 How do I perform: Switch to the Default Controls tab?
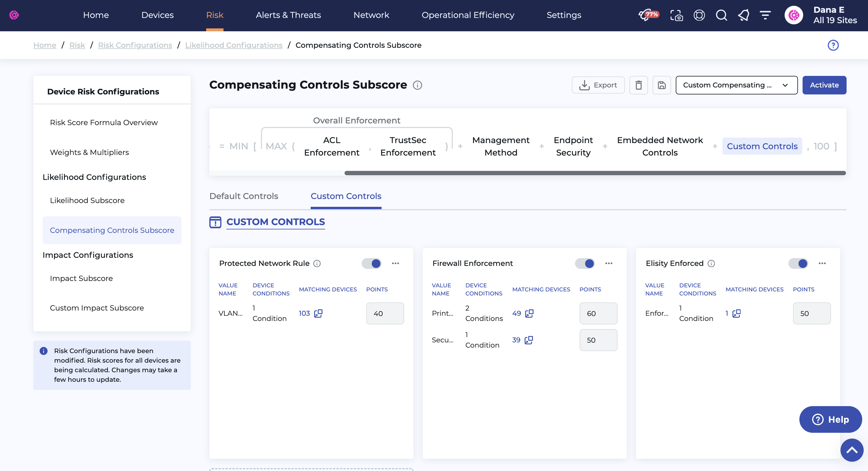[x=243, y=196]
